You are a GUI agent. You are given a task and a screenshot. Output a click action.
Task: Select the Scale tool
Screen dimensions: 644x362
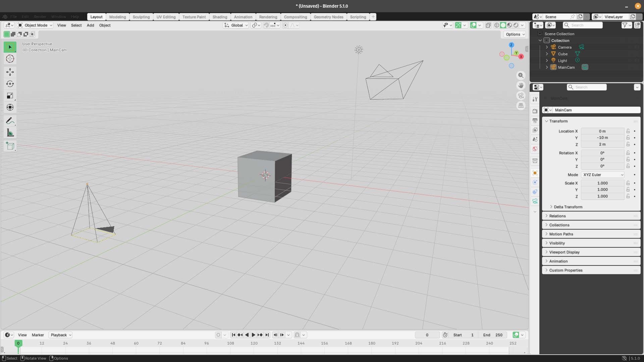pos(10,96)
